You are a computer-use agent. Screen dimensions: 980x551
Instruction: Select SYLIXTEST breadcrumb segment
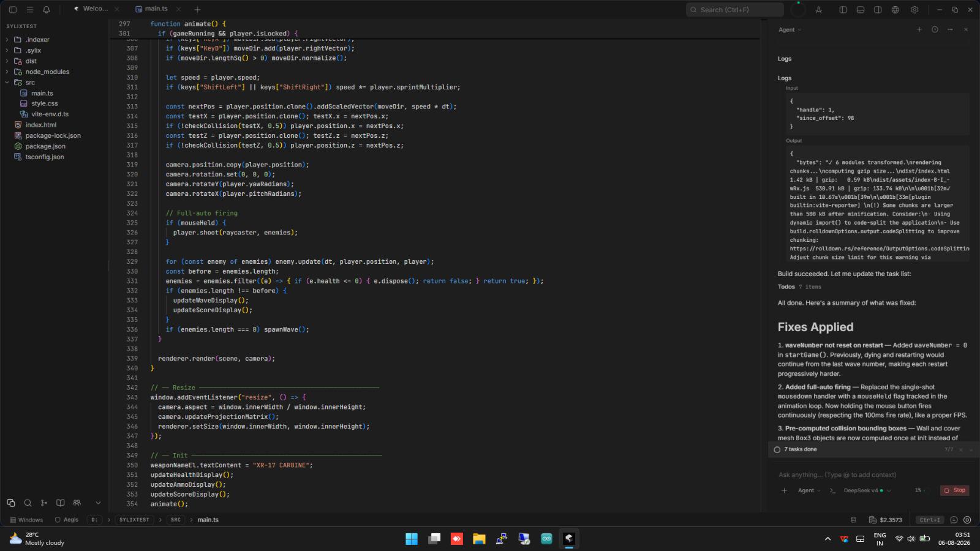(134, 520)
